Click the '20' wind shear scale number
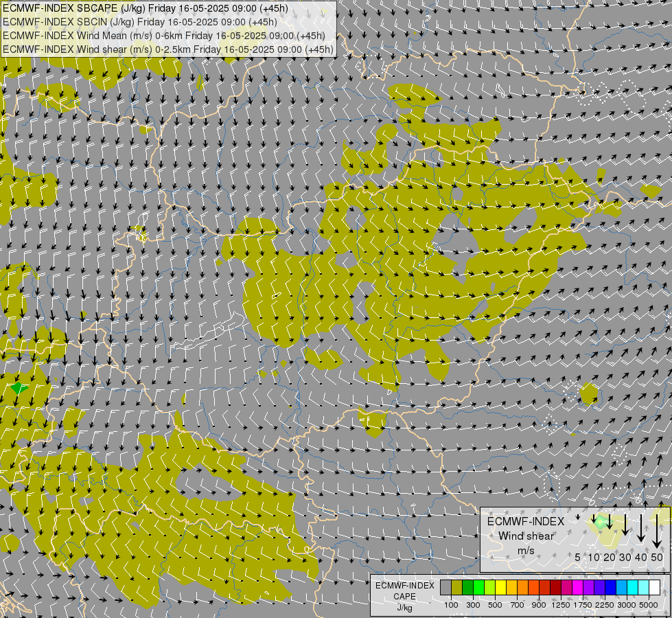Screen dimensions: 672x618 [610, 557]
